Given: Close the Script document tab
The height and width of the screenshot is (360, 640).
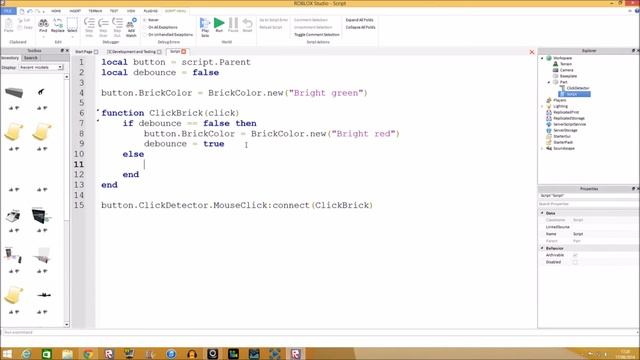Looking at the screenshot, I should [x=184, y=51].
